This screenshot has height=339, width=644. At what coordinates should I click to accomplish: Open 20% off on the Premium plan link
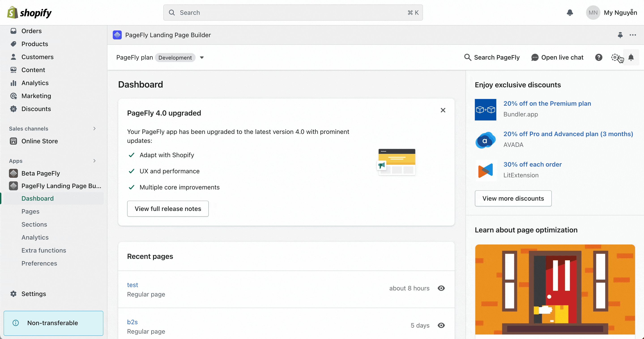(547, 104)
